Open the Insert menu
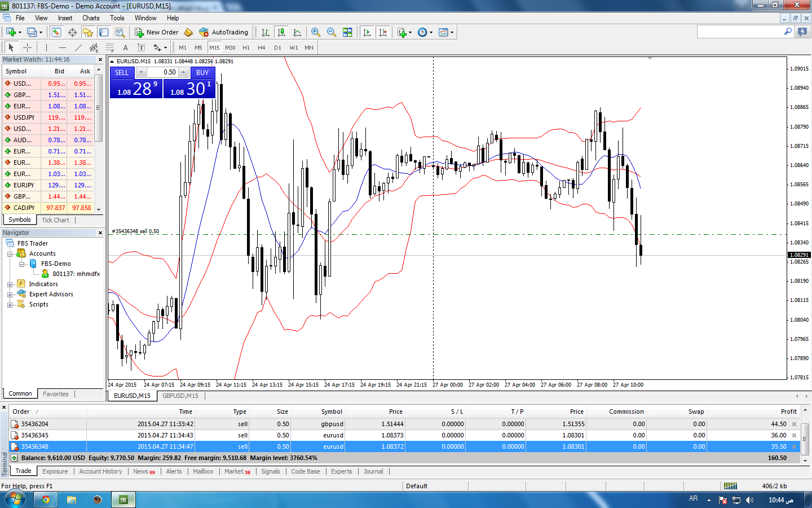This screenshot has width=812, height=508. point(65,18)
